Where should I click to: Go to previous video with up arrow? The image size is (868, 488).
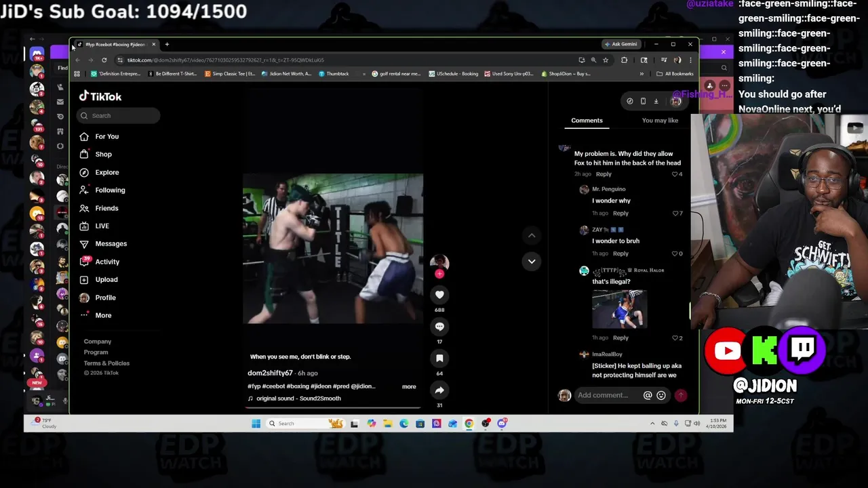coord(532,235)
